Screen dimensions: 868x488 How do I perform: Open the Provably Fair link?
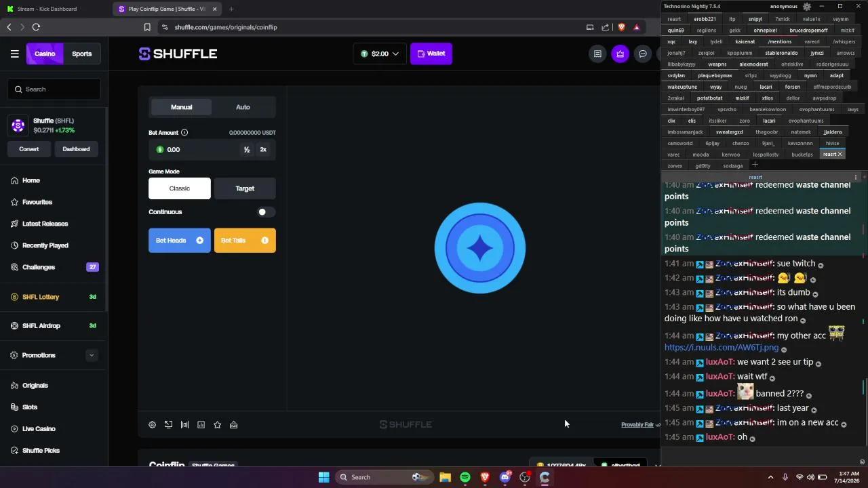637,425
